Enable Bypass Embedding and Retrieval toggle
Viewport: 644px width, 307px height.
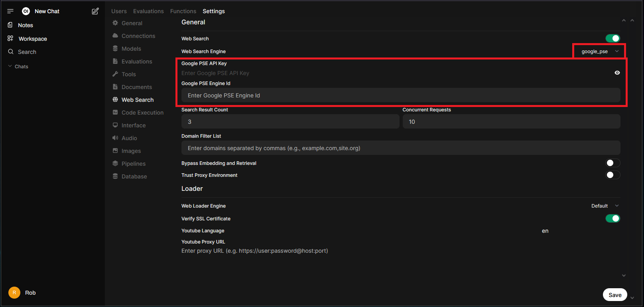[x=613, y=163]
